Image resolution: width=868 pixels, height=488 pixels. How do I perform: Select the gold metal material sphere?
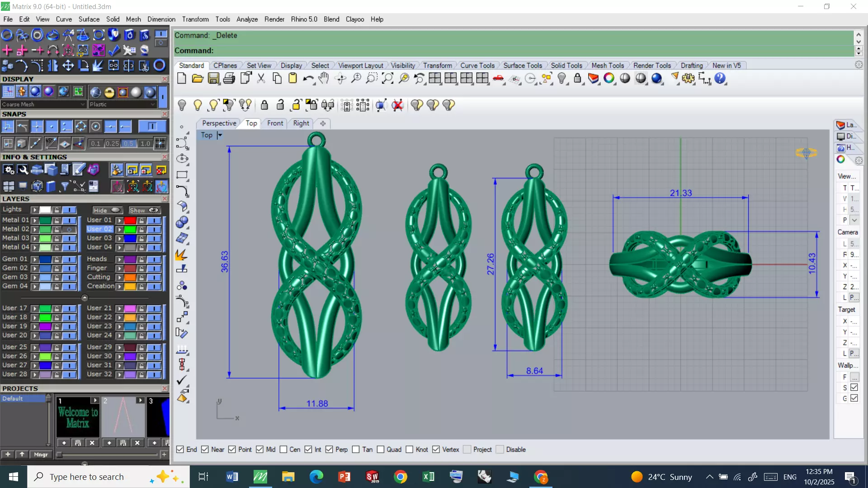coord(109,93)
